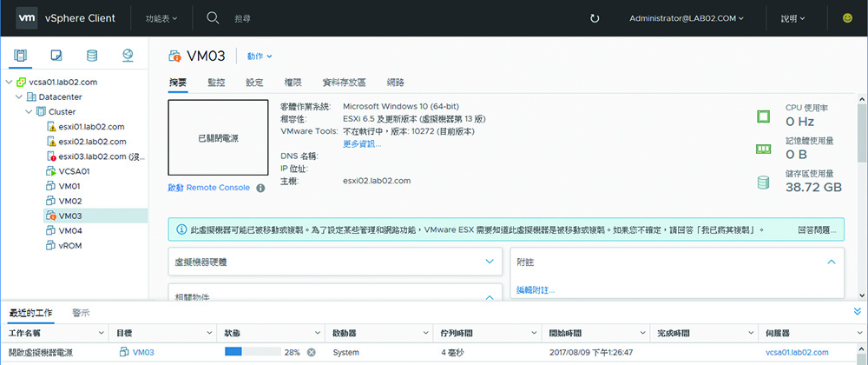
Task: Select vROM in the inventory tree
Action: click(x=70, y=246)
